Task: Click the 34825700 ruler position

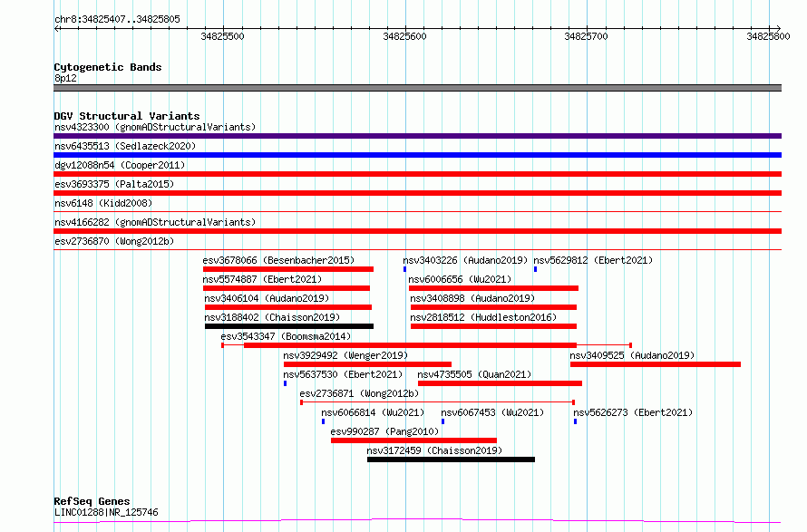Action: (x=586, y=36)
